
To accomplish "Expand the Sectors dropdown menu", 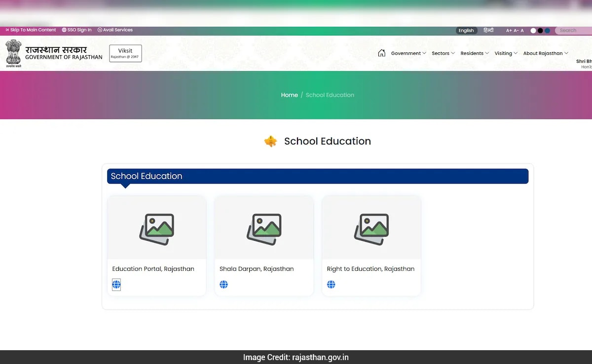I will 443,53.
